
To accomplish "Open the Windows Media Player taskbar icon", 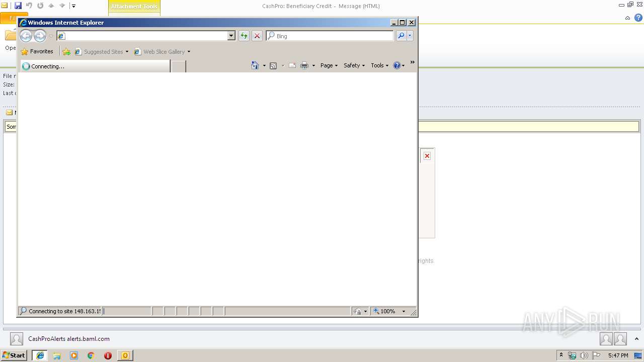I will click(74, 355).
